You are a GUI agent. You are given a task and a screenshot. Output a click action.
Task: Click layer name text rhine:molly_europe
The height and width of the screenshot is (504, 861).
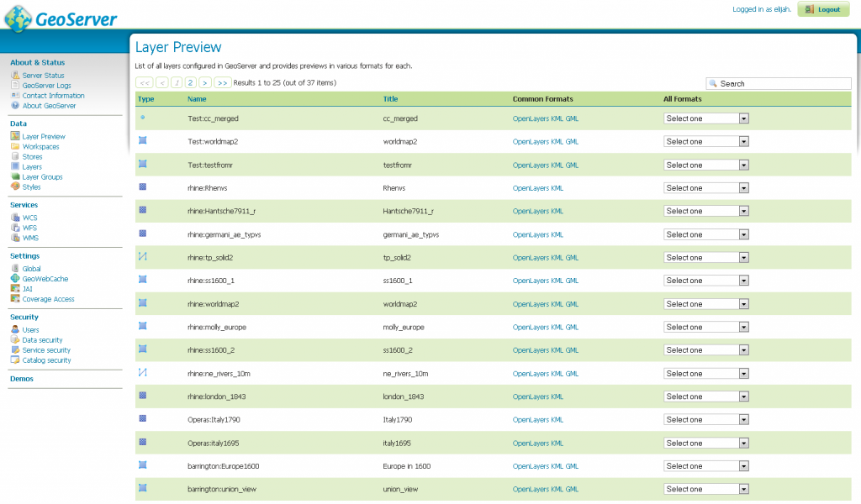[x=217, y=328]
